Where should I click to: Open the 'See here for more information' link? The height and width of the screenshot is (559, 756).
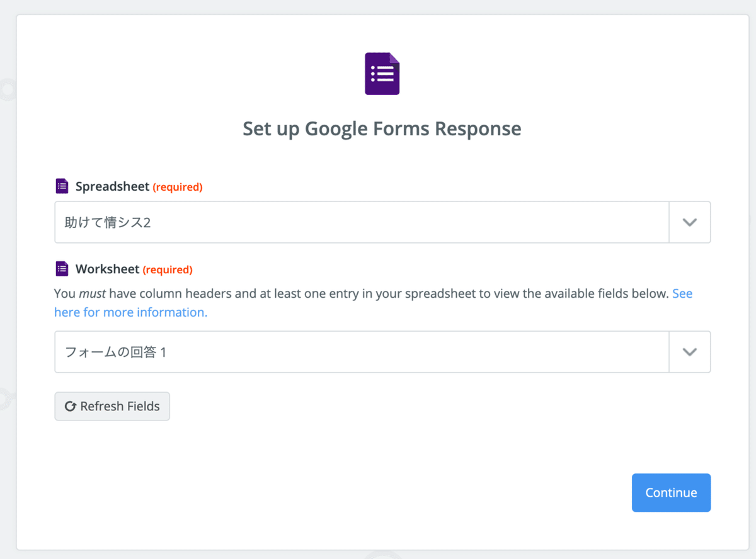click(x=130, y=312)
